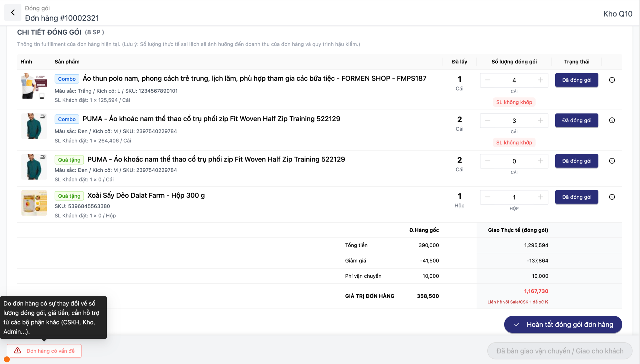Increase quantity for PUMA Quà tặng item

point(540,161)
